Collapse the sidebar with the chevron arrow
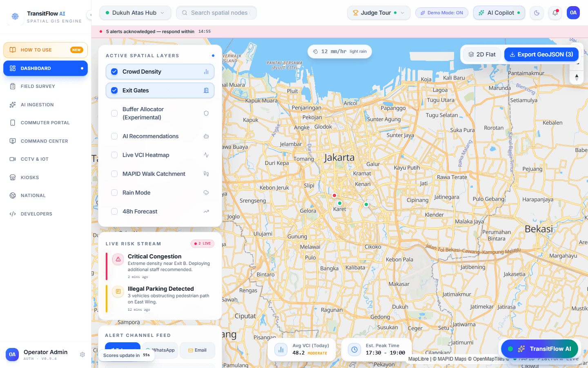 pyautogui.click(x=91, y=15)
